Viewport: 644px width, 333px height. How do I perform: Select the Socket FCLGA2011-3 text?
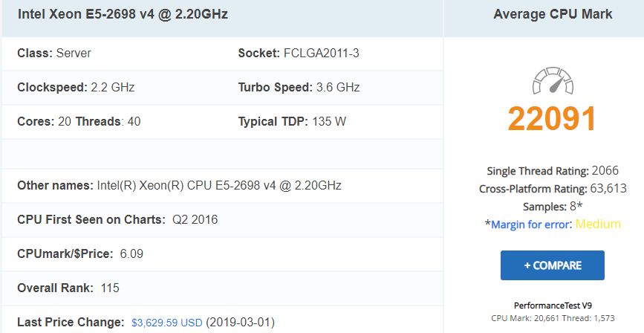tap(299, 54)
